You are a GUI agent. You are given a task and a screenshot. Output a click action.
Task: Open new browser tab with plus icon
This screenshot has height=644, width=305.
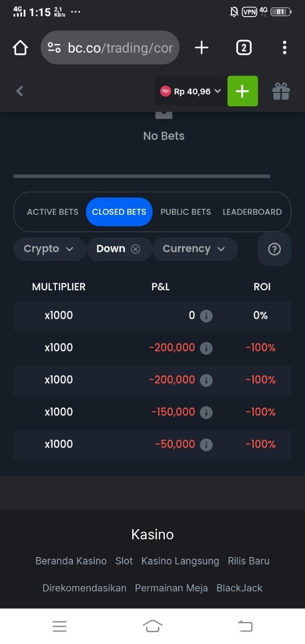click(x=201, y=48)
